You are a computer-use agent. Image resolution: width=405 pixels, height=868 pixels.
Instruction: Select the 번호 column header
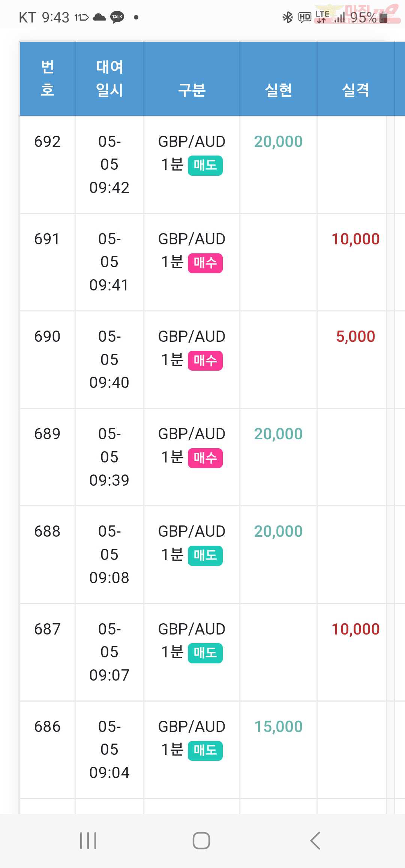[x=47, y=78]
